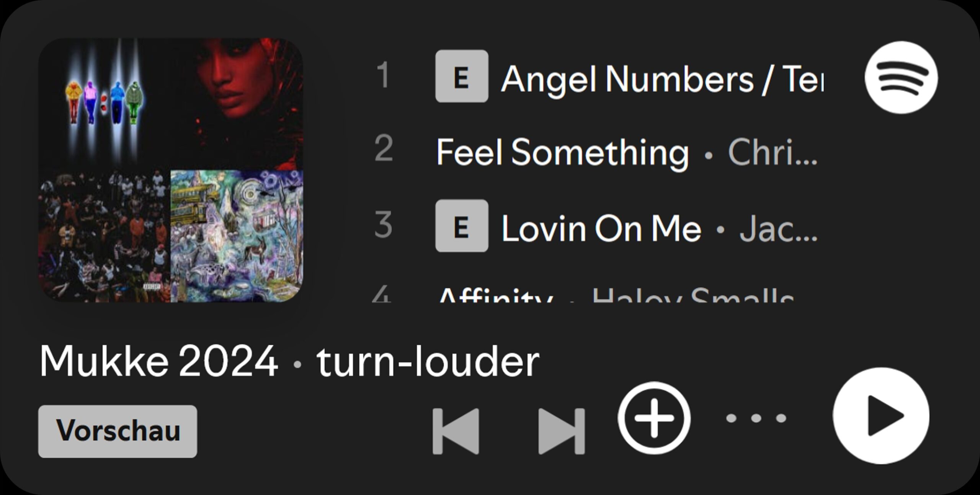Click explicit badge on Angel Numbers
The height and width of the screenshot is (495, 980).
pos(462,76)
